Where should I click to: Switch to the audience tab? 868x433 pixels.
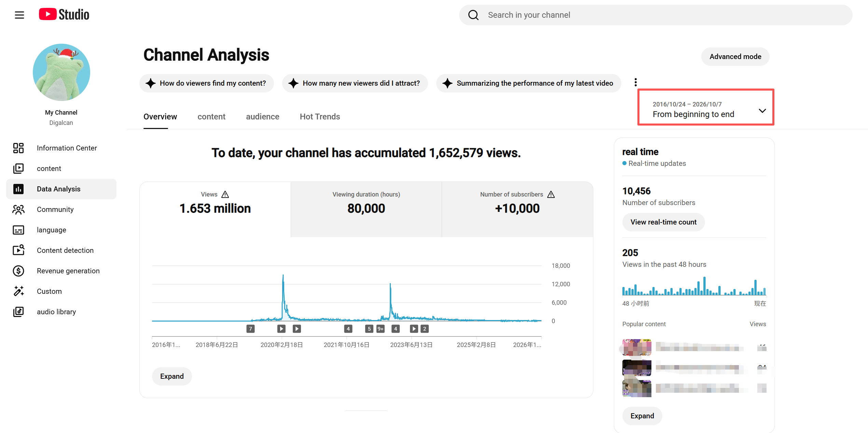tap(263, 117)
